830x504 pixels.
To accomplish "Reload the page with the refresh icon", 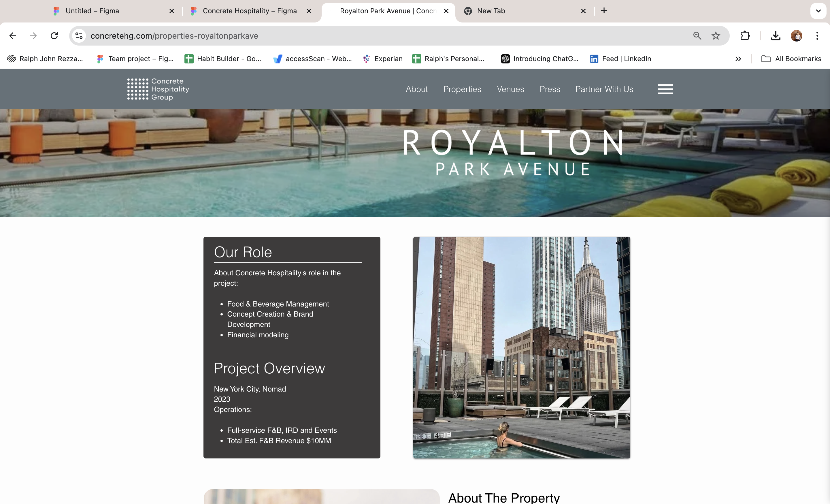I will (x=54, y=36).
